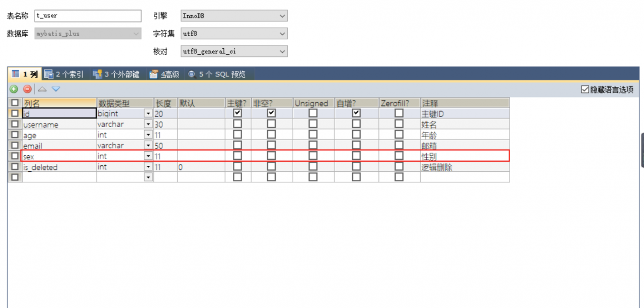The height and width of the screenshot is (308, 644).
Task: Move column down with the blue down arrow icon
Action: click(x=56, y=89)
